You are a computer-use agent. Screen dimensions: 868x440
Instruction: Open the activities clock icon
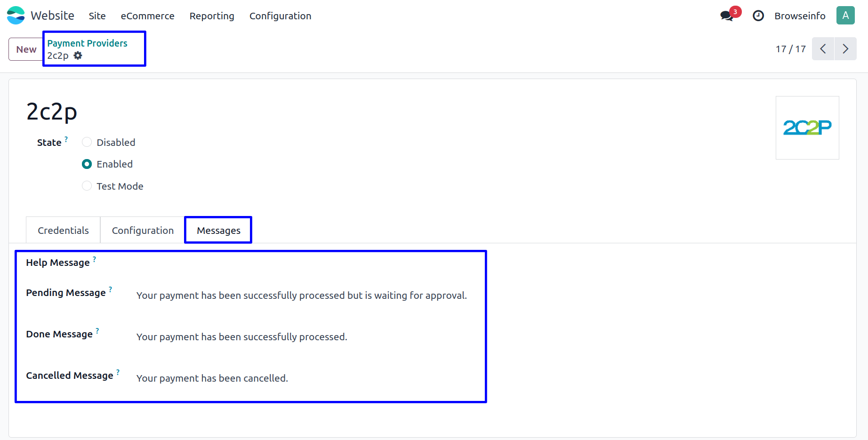[x=758, y=16]
